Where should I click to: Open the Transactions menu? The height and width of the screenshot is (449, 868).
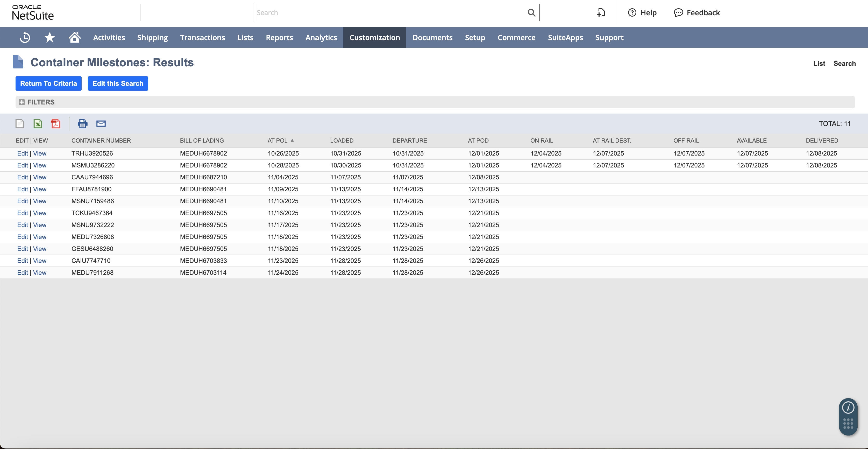(x=203, y=37)
